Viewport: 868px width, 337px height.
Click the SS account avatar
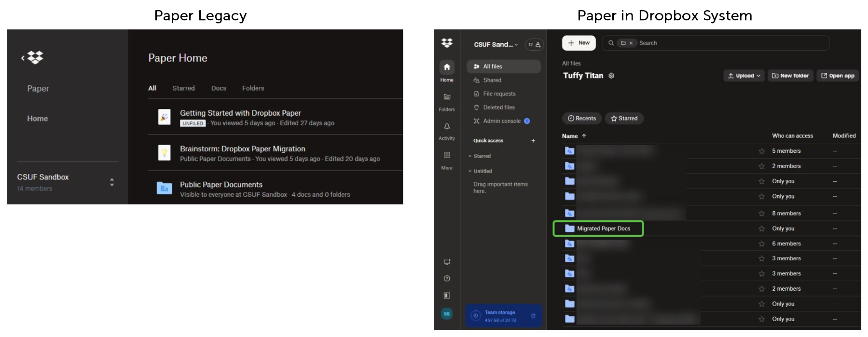point(446,314)
